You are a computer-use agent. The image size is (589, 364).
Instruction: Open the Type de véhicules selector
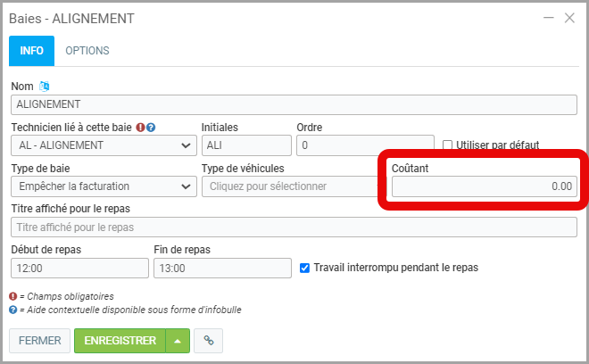point(290,186)
